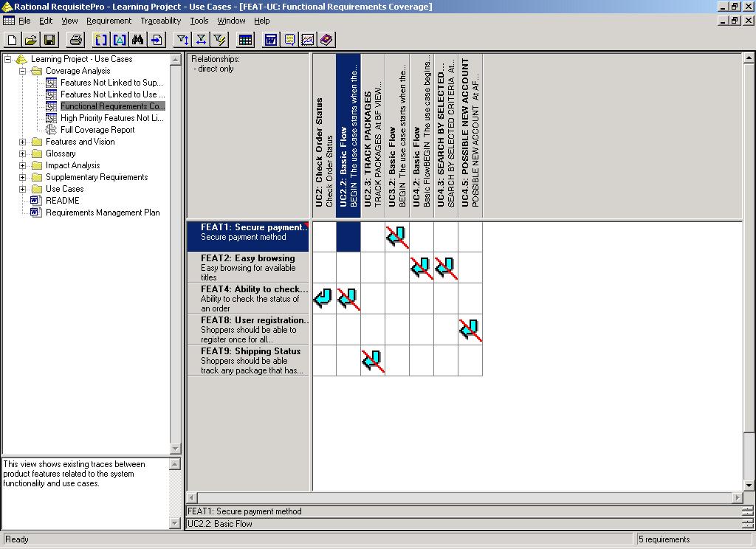Viewport: 756px width, 549px height.
Task: Click the suspect trace for FEAT2 and UC4.3
Action: click(446, 268)
